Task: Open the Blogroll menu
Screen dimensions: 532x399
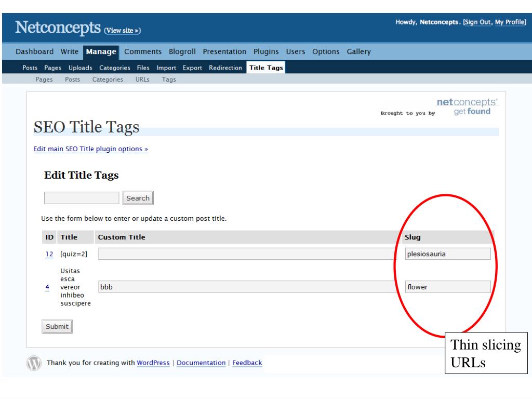Action: 182,51
